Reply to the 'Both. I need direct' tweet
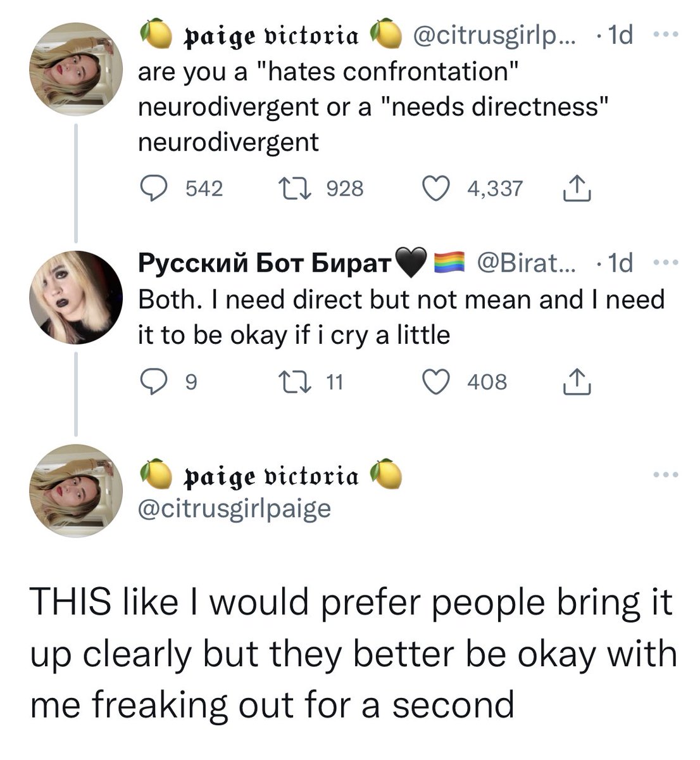The height and width of the screenshot is (760, 700). tap(152, 382)
